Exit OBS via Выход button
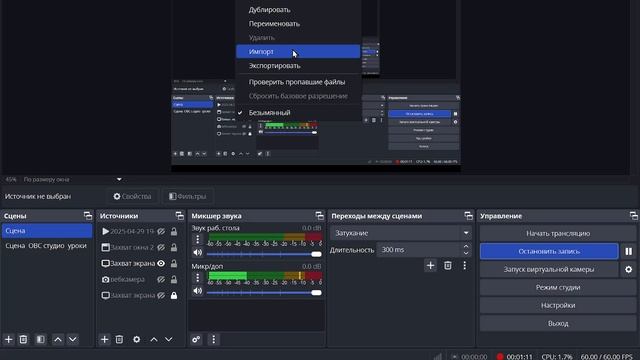640x360 pixels. (x=558, y=323)
